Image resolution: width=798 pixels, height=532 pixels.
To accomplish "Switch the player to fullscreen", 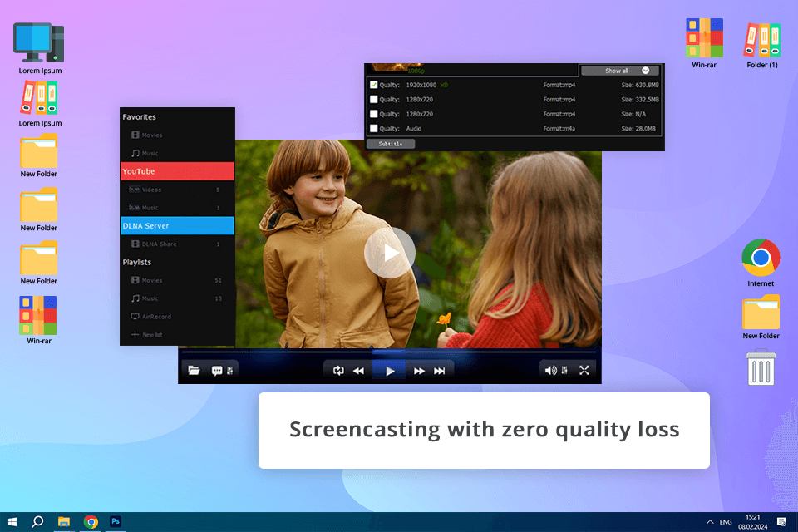I will (x=584, y=370).
